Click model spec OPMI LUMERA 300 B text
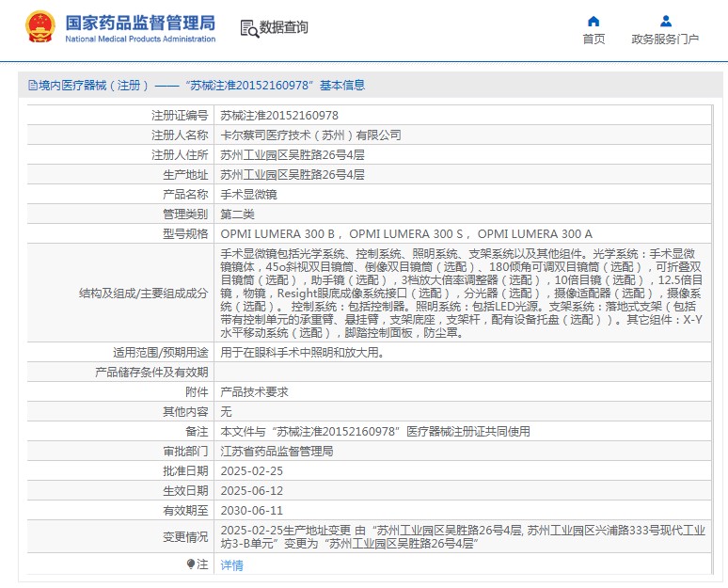 click(x=277, y=233)
